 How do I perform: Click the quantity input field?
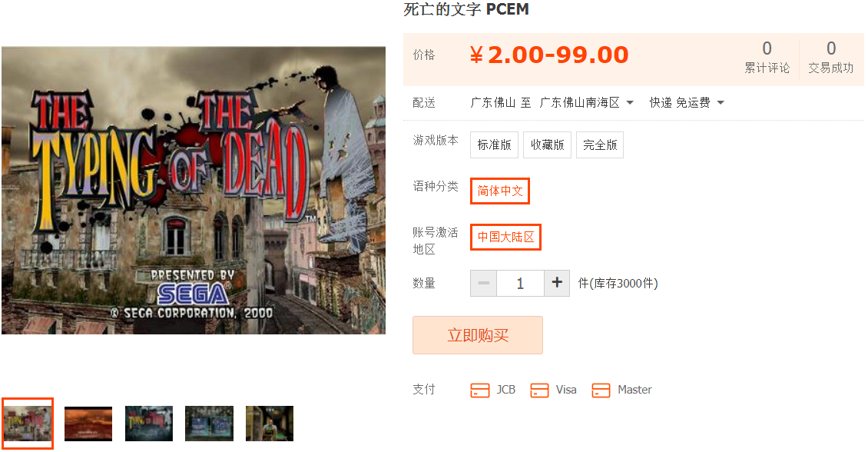tap(520, 283)
